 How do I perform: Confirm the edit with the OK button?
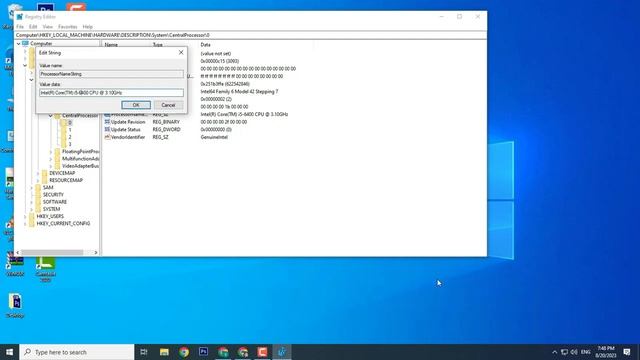(x=136, y=105)
